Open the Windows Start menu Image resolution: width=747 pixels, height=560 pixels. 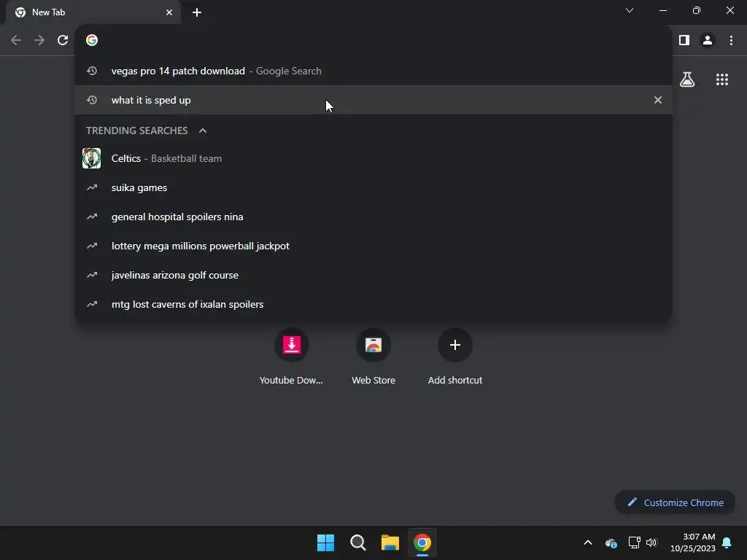tap(326, 542)
